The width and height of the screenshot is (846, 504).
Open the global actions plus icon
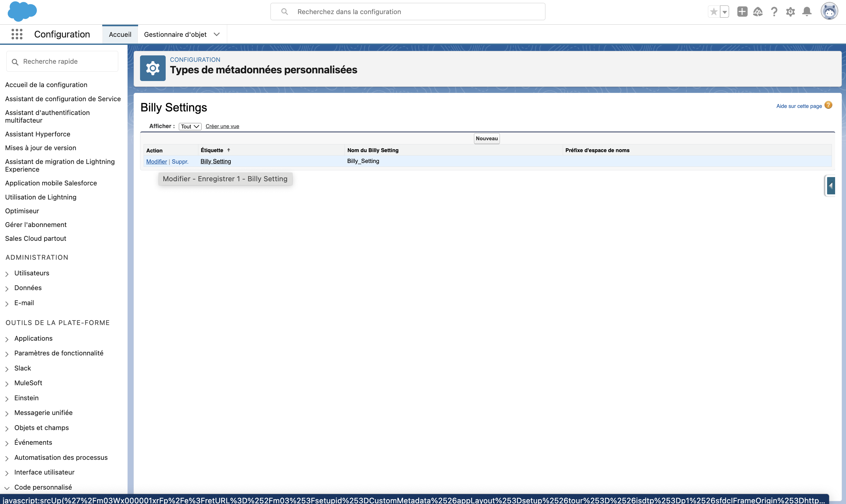pos(742,12)
